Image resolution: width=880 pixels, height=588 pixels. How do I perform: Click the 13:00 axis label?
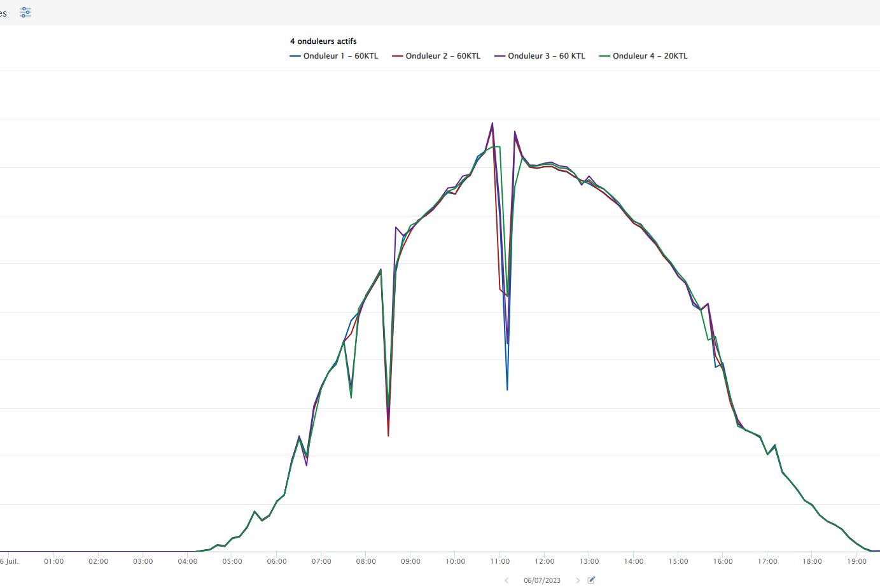[x=589, y=561]
